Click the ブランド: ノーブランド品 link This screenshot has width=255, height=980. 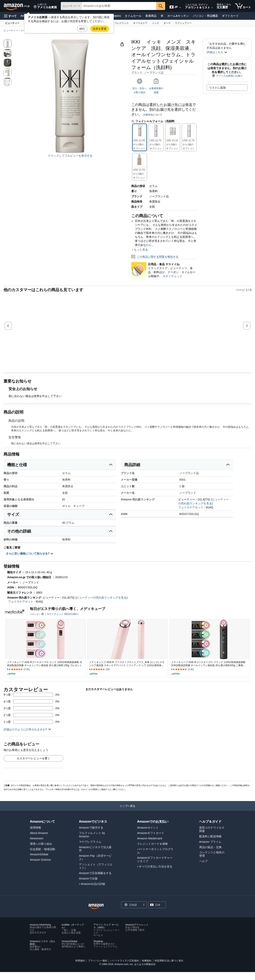point(147,73)
